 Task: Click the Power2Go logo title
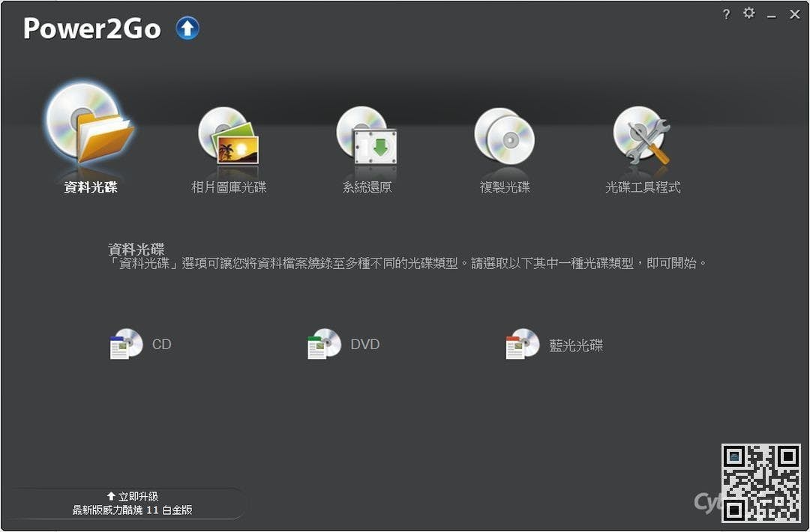(x=92, y=28)
